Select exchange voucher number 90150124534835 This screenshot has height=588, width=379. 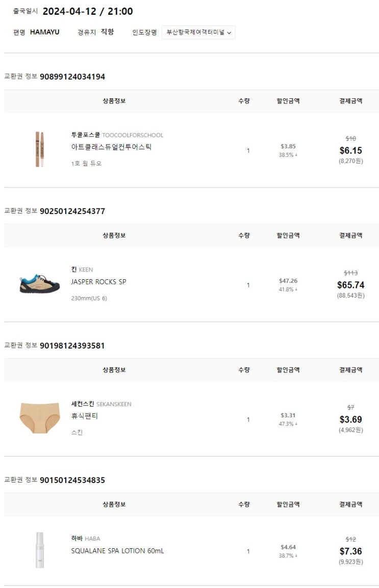click(72, 480)
